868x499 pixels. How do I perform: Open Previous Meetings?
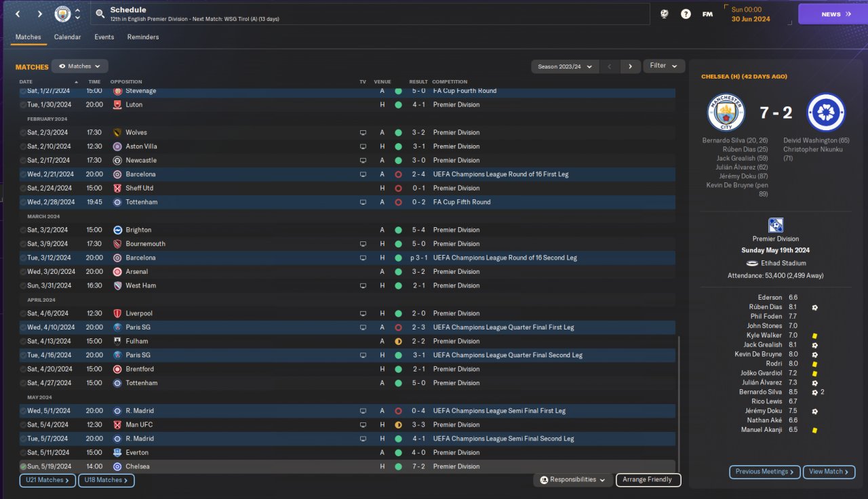pyautogui.click(x=765, y=472)
